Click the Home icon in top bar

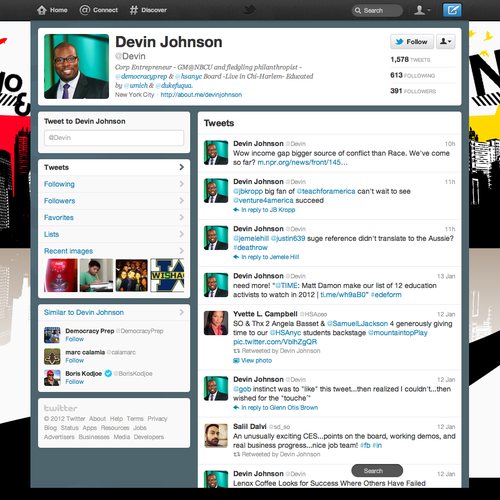coord(42,10)
